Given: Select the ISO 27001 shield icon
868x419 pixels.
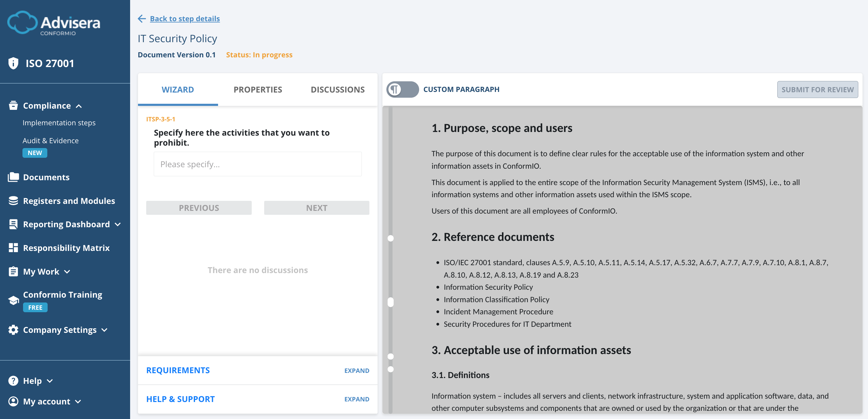Looking at the screenshot, I should pyautogui.click(x=13, y=63).
